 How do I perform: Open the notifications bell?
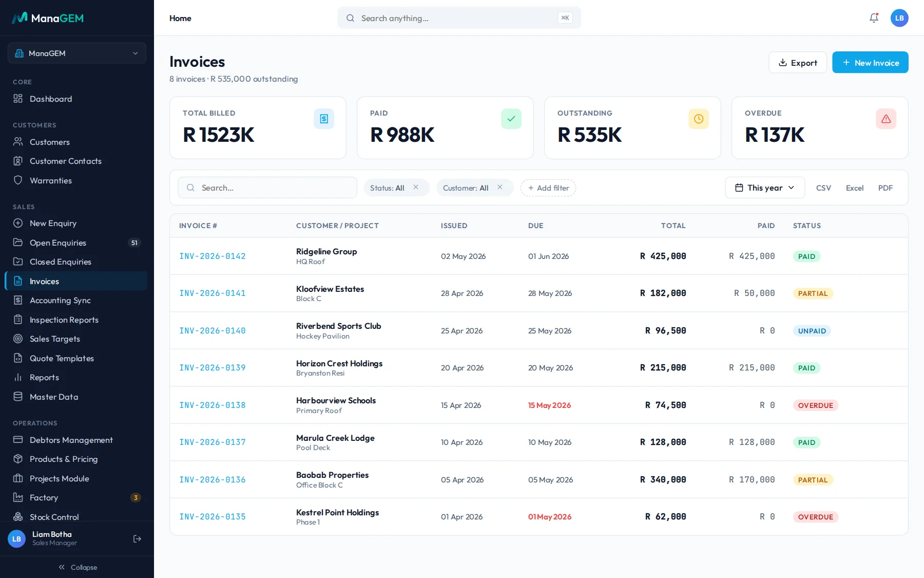[x=874, y=18]
